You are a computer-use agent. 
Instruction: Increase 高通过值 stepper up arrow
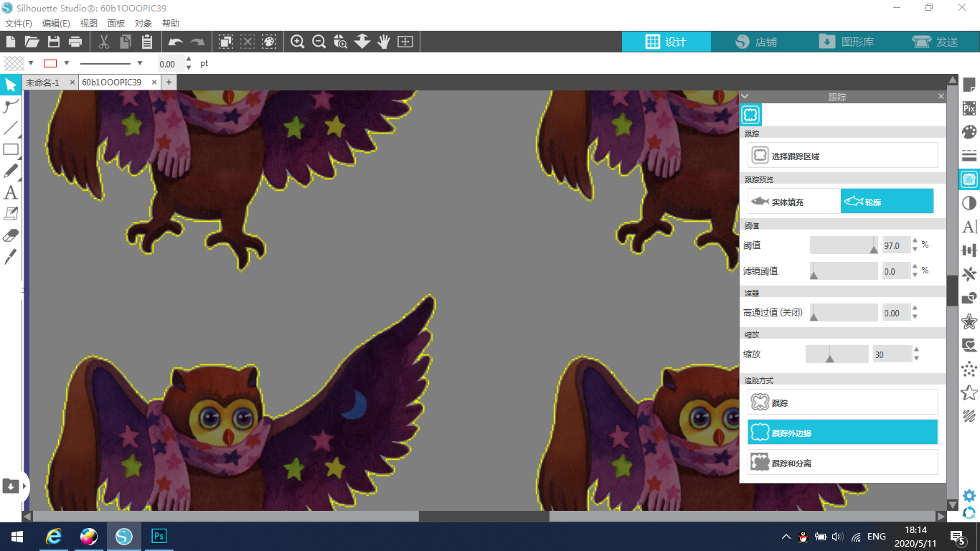[915, 309]
